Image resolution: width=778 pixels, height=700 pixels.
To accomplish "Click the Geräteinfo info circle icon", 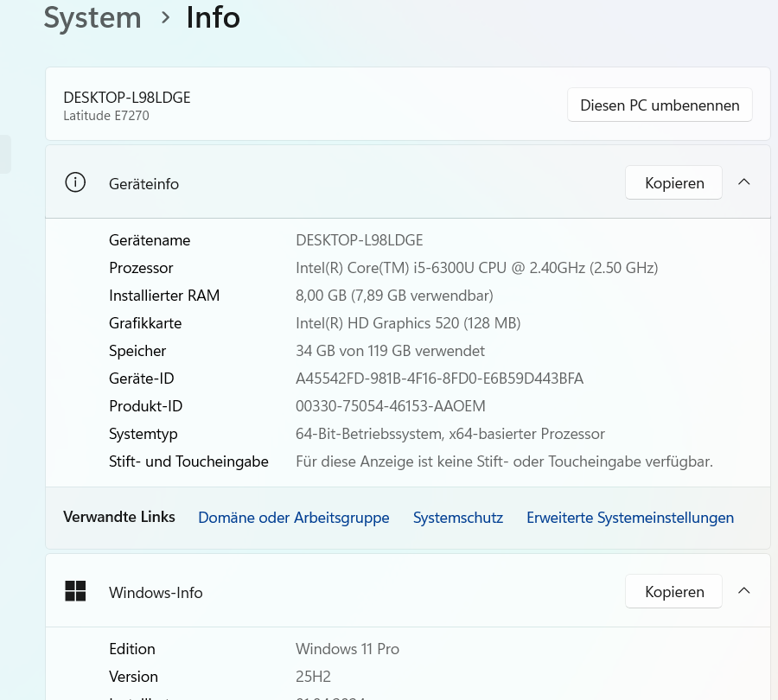I will pos(75,182).
